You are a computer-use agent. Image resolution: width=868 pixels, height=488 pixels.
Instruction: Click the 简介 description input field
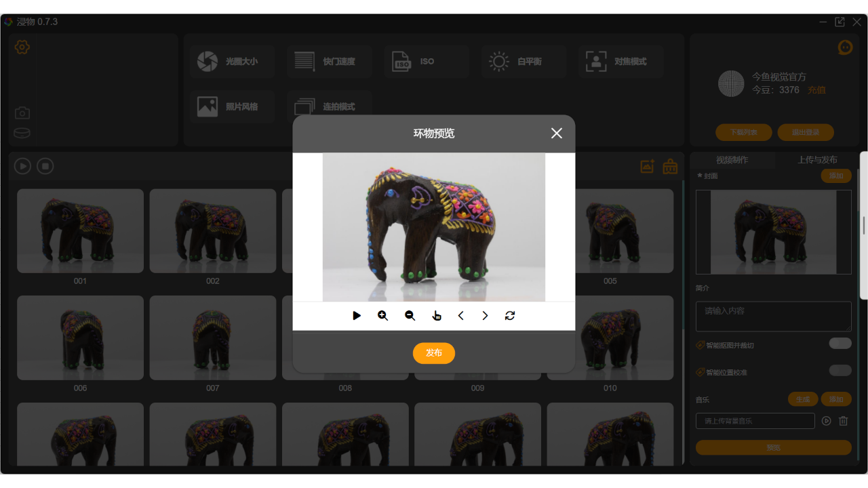[x=773, y=317]
